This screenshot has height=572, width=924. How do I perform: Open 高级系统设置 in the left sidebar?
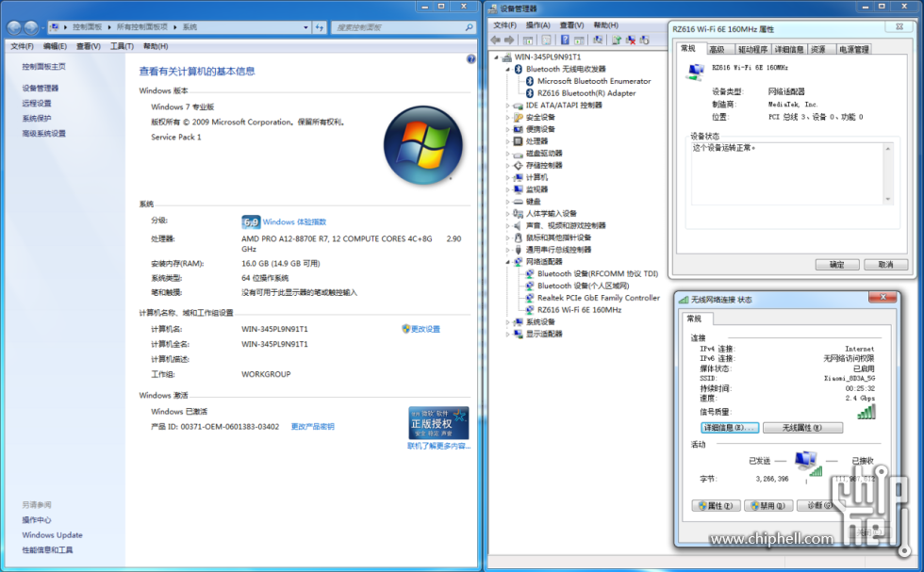point(43,134)
